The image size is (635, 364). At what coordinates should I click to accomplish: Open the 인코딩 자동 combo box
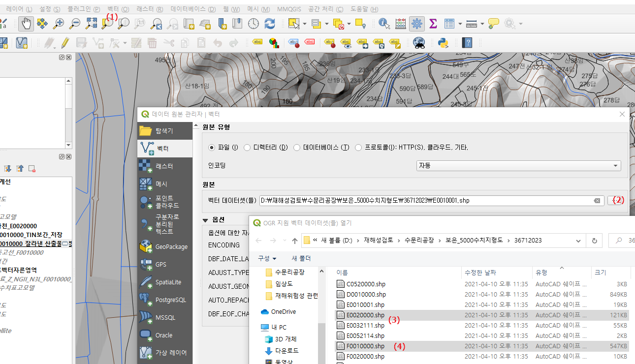pos(519,166)
